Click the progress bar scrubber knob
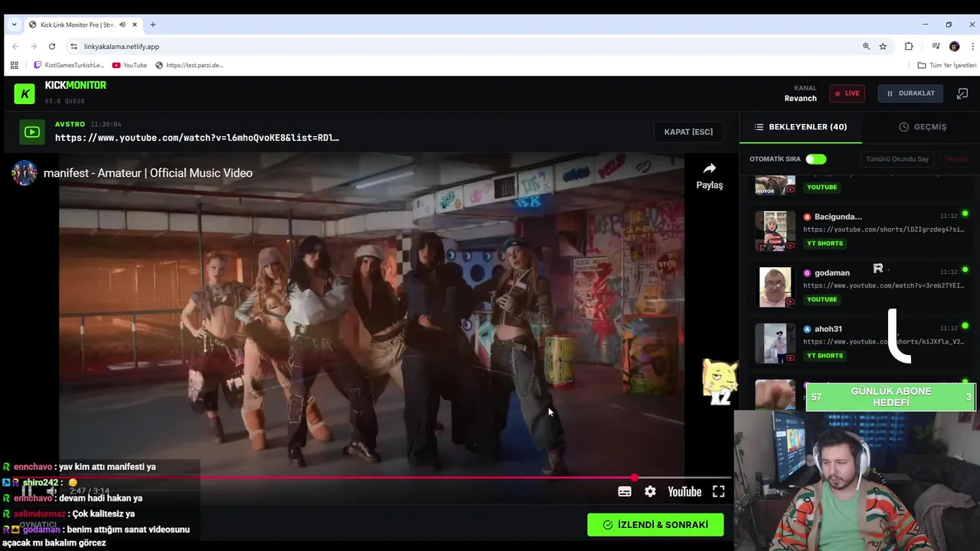 pos(634,478)
